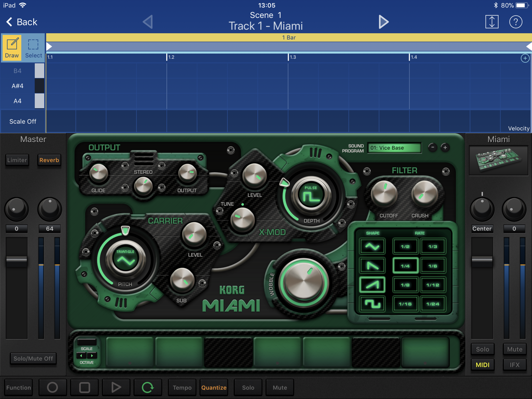
Task: Set LFO rate to 1/3
Action: pos(433,247)
